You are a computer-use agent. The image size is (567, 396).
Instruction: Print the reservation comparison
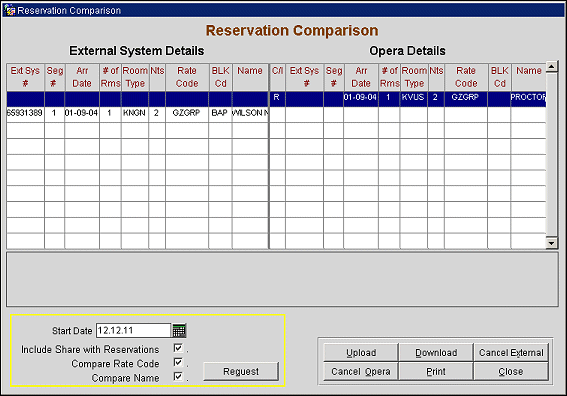tap(436, 371)
